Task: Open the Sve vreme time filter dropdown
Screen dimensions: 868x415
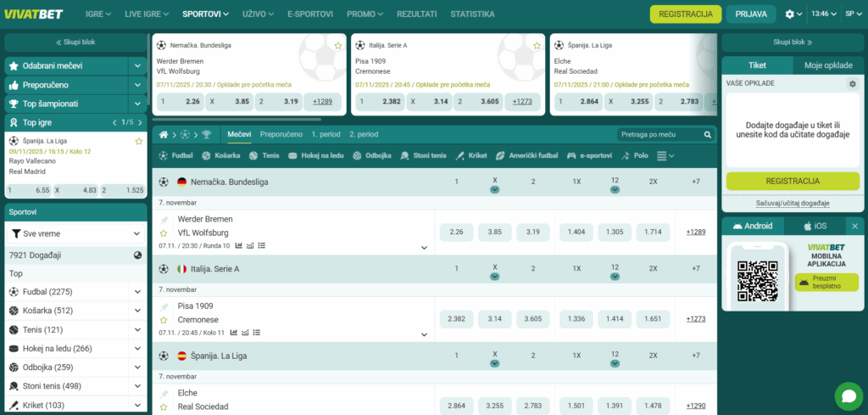Action: tap(75, 233)
